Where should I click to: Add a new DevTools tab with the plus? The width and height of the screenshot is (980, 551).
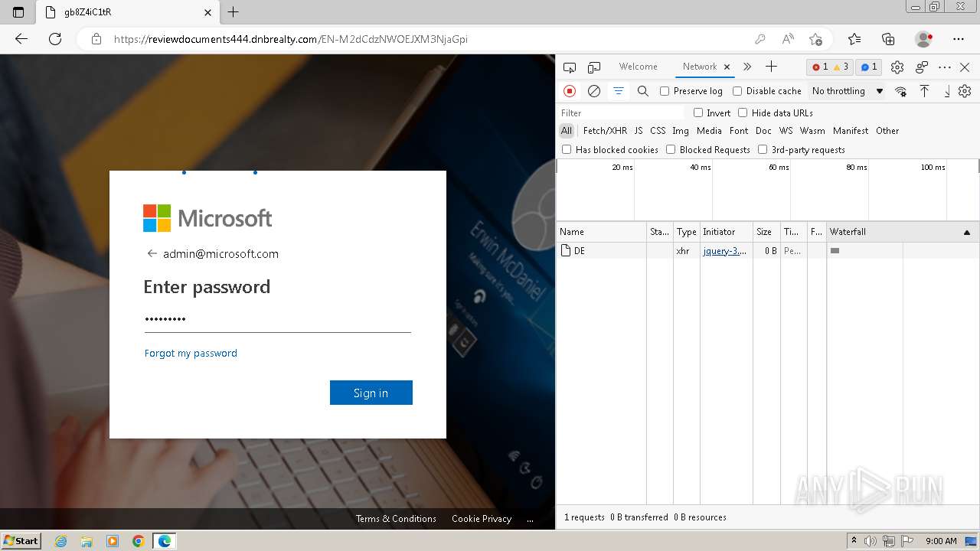(771, 67)
